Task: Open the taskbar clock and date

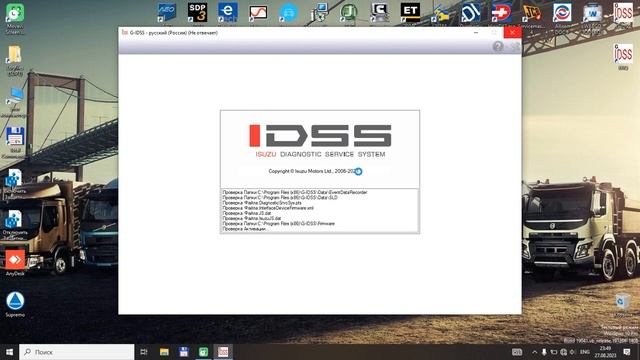Action: [x=605, y=352]
